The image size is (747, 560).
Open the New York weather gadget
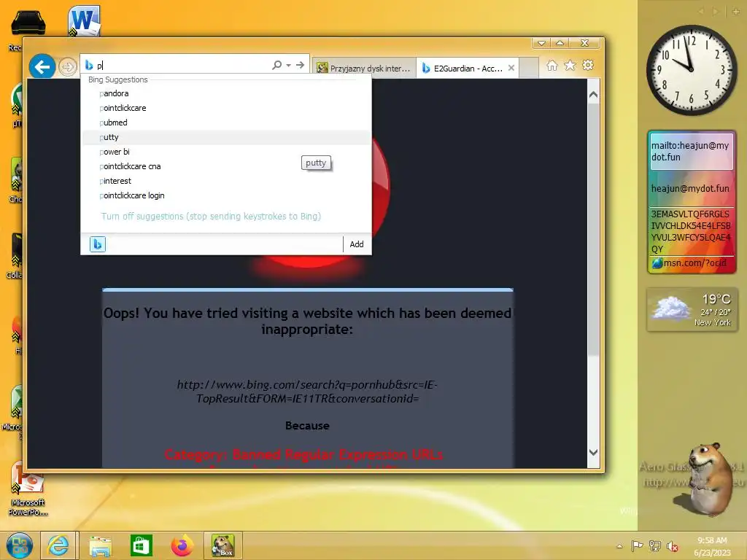pyautogui.click(x=692, y=309)
